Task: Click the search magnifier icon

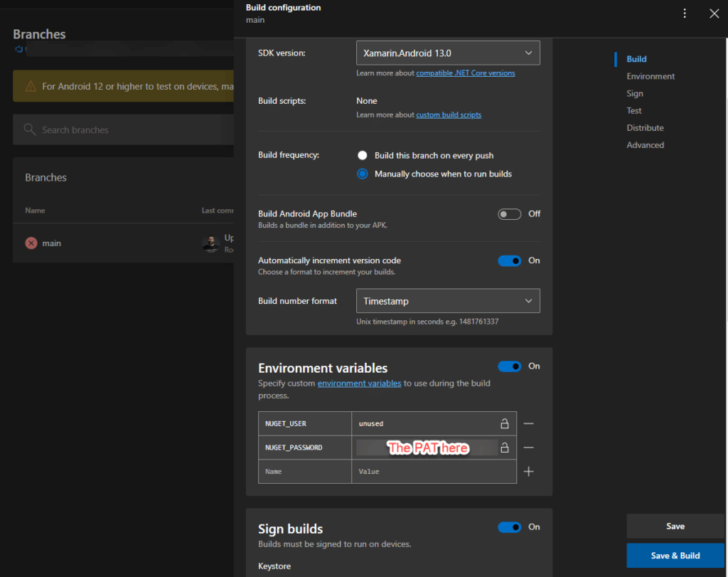Action: 30,129
